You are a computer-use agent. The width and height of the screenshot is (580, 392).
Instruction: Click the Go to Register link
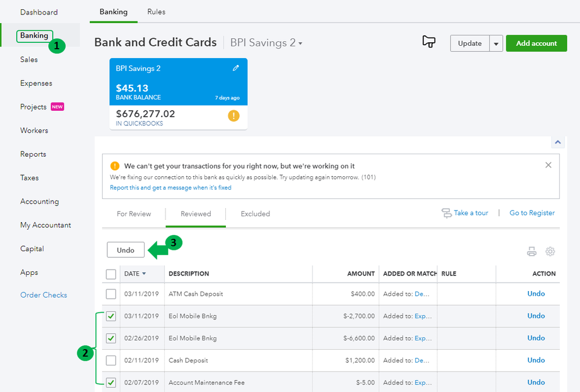[532, 213]
